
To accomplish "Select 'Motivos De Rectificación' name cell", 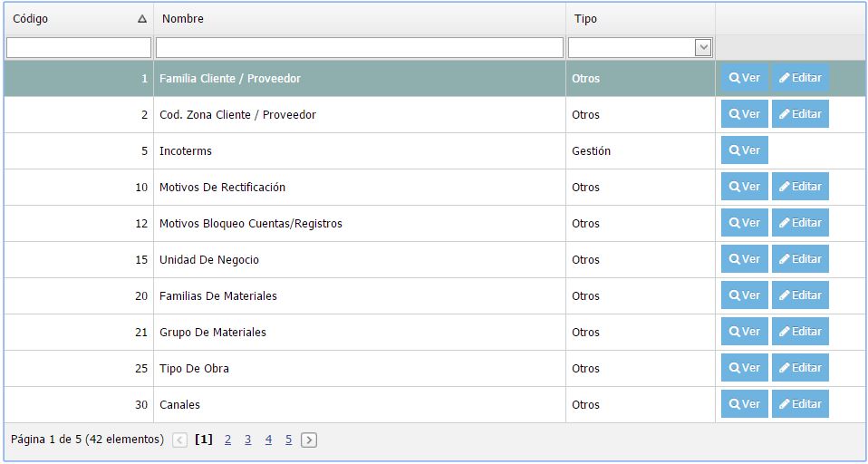I will coord(360,188).
